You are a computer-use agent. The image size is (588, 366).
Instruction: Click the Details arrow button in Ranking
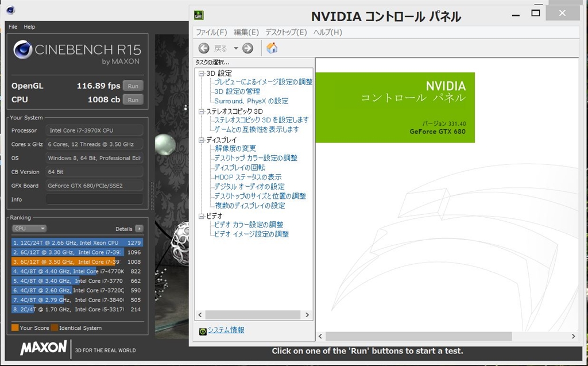(139, 229)
